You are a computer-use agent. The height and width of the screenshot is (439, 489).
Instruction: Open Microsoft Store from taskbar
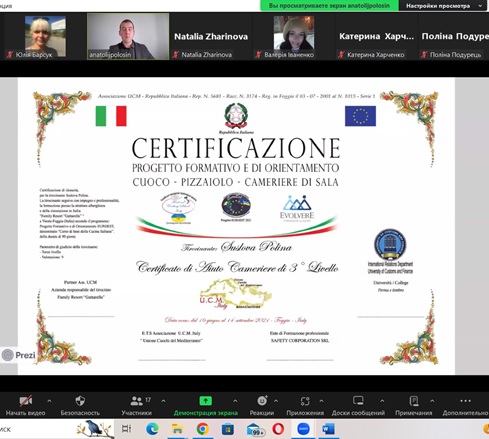[228, 429]
